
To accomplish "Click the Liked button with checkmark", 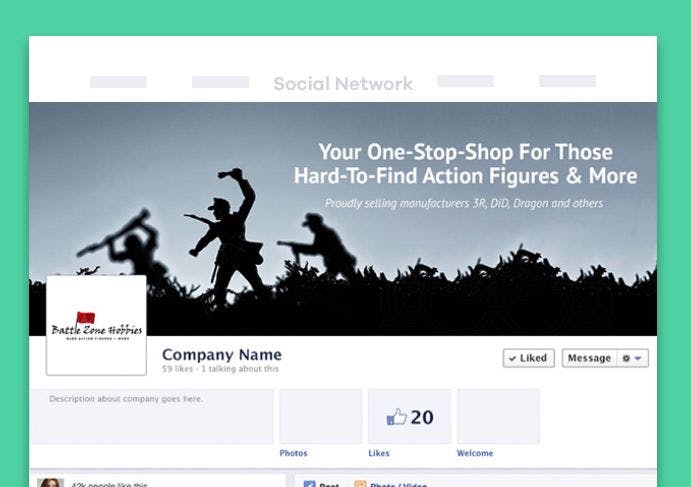I will tap(528, 358).
